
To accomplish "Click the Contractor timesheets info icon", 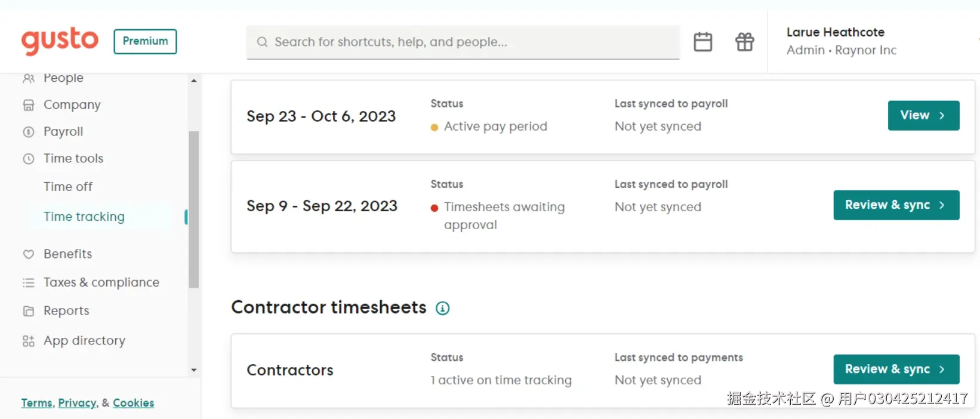I will [442, 308].
